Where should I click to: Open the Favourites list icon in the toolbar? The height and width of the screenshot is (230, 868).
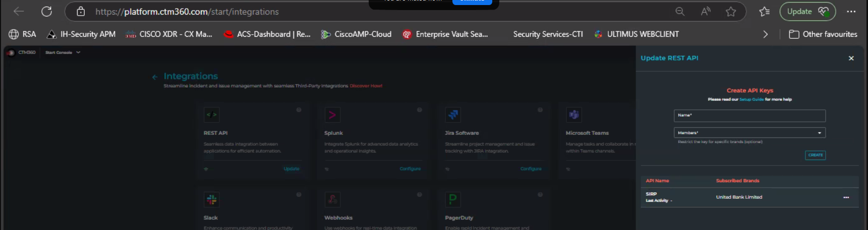(765, 12)
